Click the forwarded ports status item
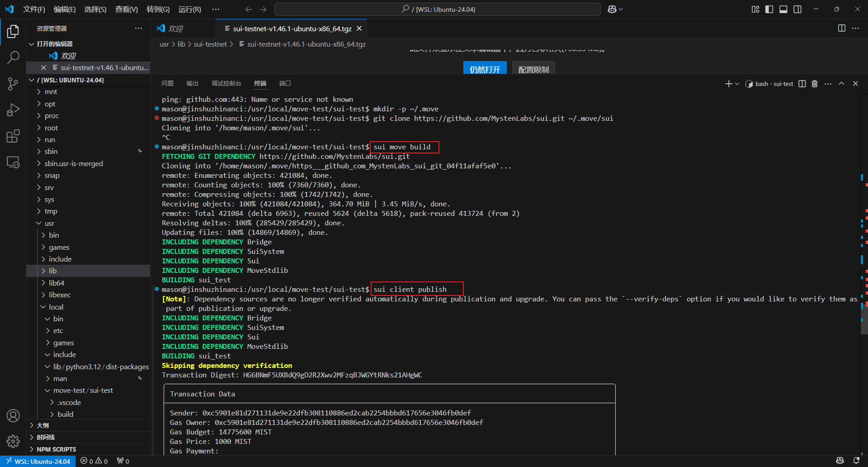This screenshot has width=868, height=467. click(x=123, y=461)
